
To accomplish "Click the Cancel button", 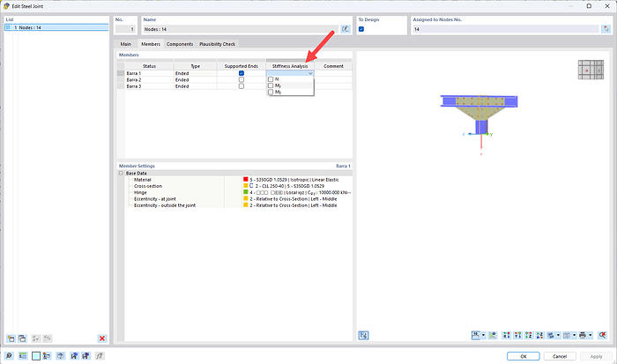I will pos(560,356).
